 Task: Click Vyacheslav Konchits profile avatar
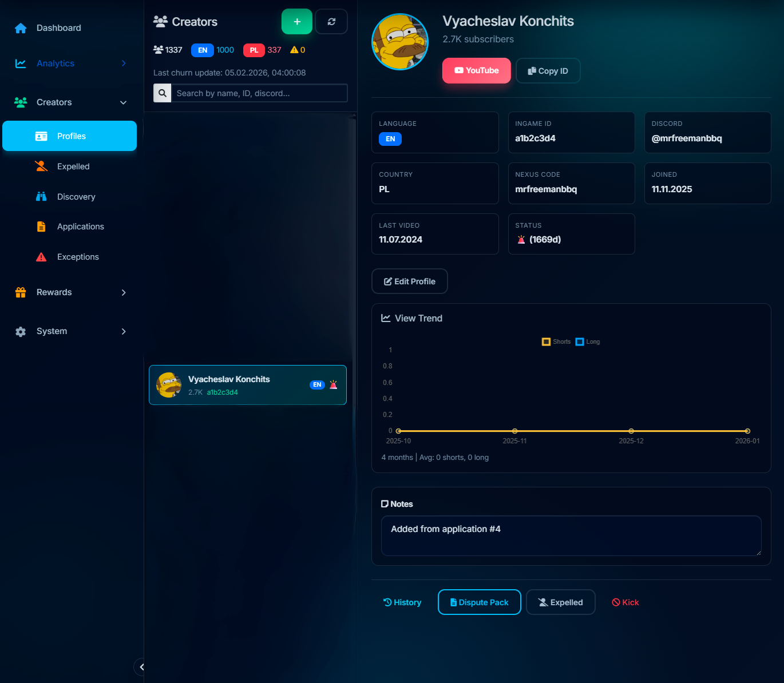[400, 42]
